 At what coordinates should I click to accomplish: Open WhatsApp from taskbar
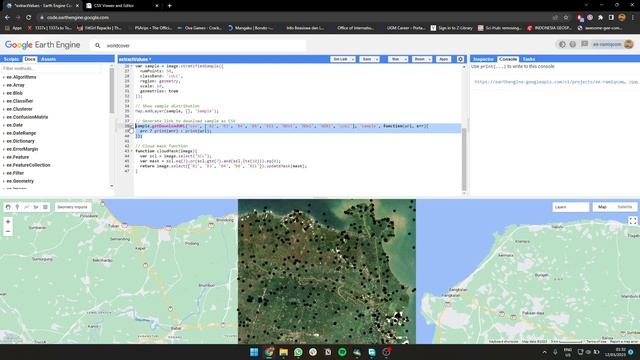(x=298, y=352)
